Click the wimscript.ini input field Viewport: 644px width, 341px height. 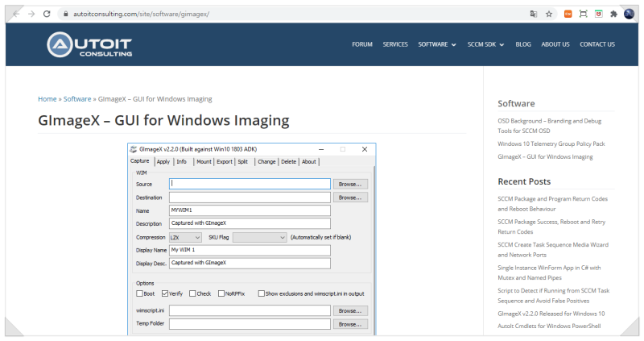point(250,310)
